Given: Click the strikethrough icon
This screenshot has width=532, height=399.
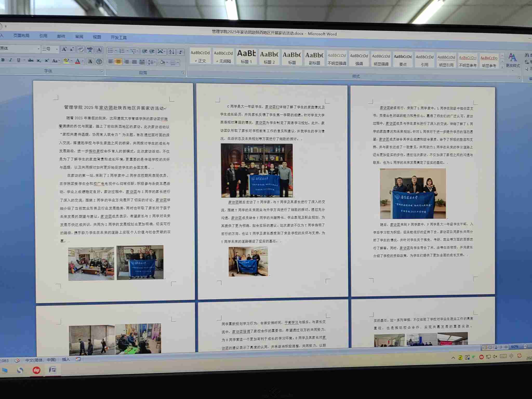Looking at the screenshot, I should tap(31, 60).
